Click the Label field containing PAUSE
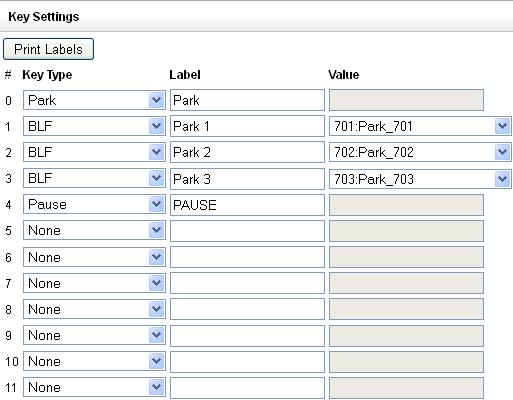 coord(247,205)
